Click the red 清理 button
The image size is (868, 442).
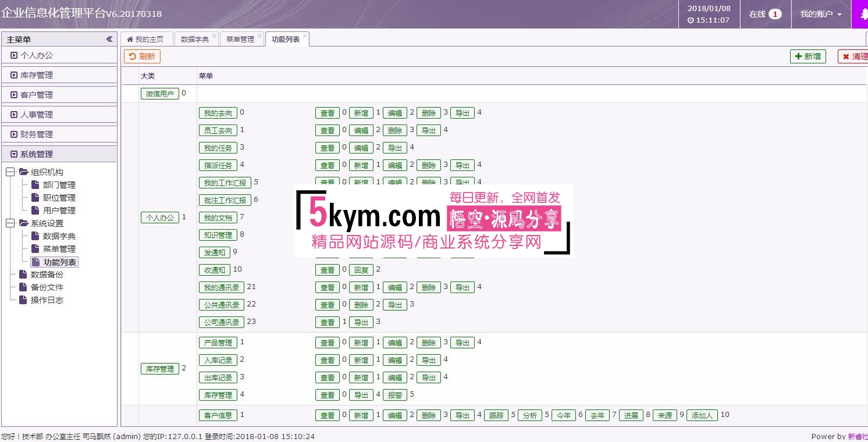pos(853,56)
